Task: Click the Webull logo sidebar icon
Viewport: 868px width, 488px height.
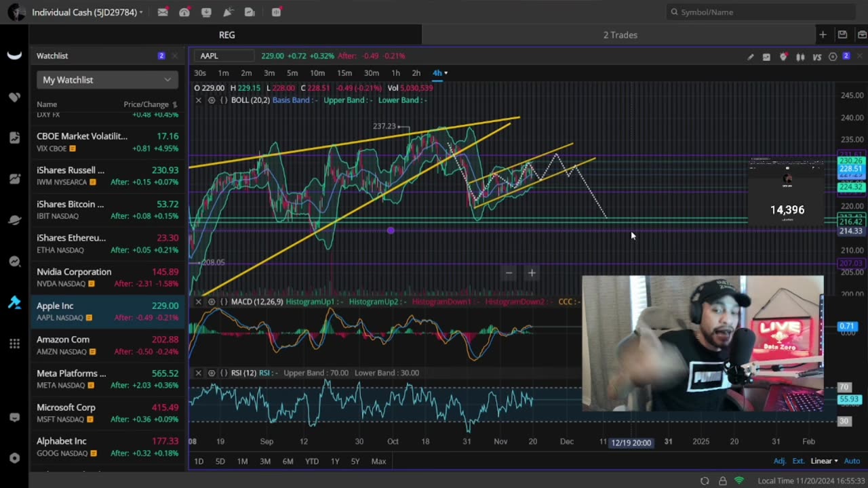Action: (14, 56)
